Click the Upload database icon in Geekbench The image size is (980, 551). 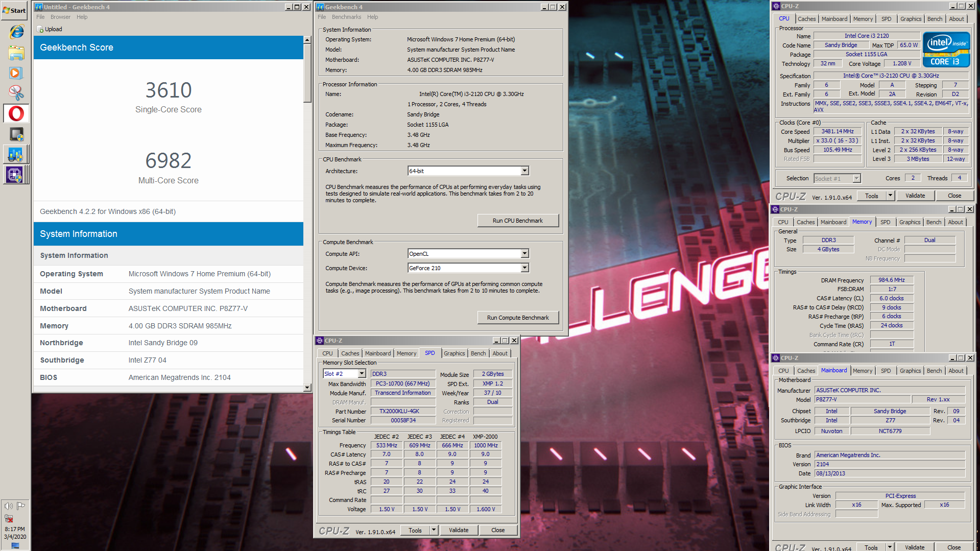(x=39, y=29)
